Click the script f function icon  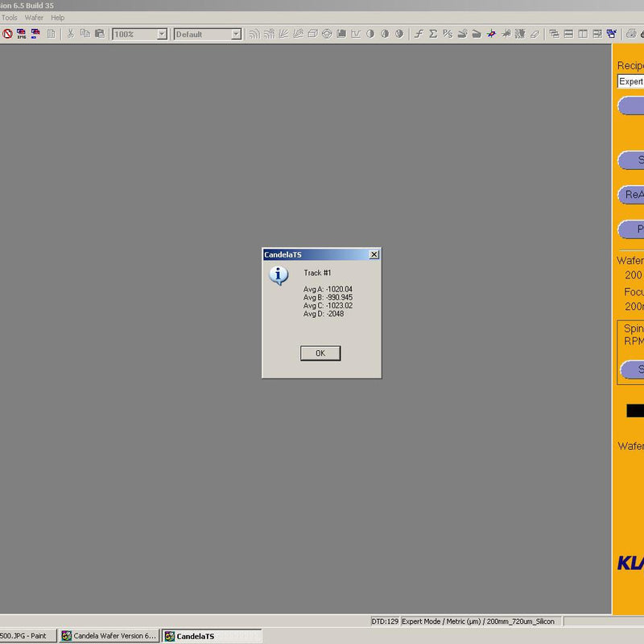(x=419, y=34)
